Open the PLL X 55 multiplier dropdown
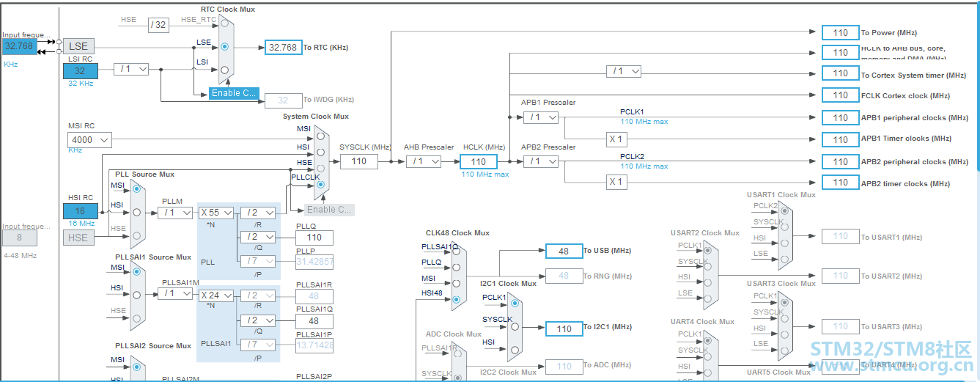 pyautogui.click(x=216, y=213)
